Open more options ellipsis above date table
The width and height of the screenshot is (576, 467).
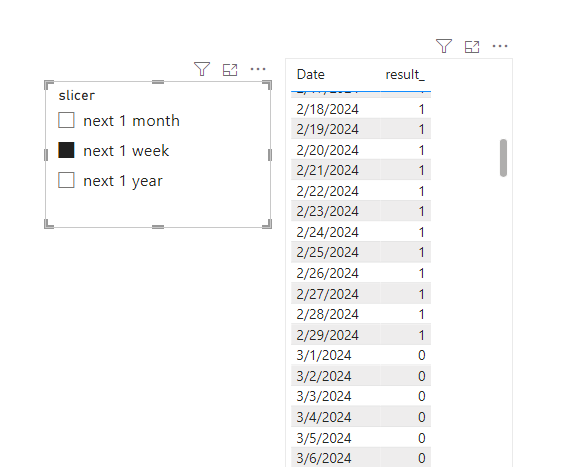pos(500,46)
